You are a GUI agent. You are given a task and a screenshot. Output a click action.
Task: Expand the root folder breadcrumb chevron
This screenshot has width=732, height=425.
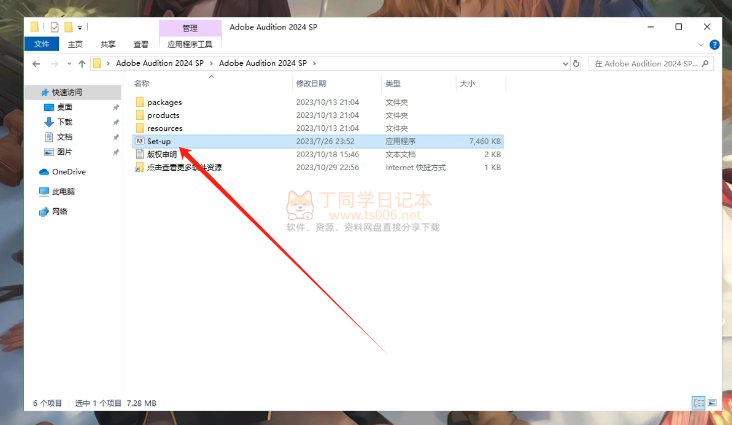click(108, 63)
